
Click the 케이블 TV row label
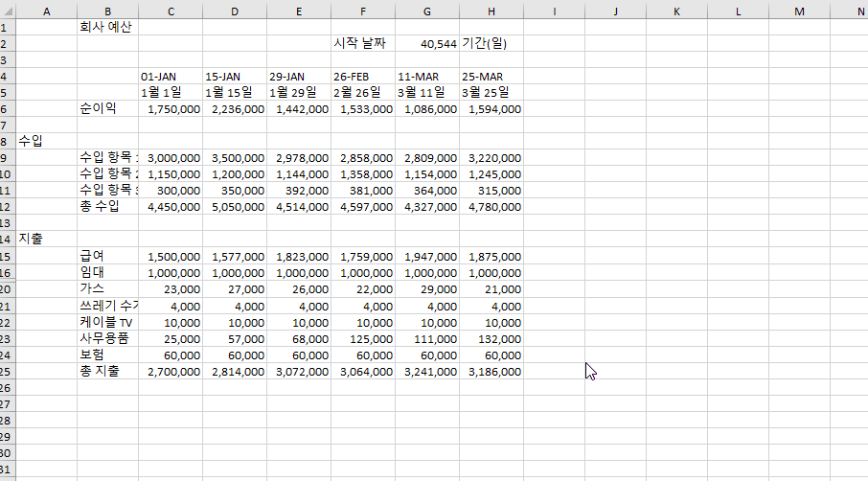(107, 323)
